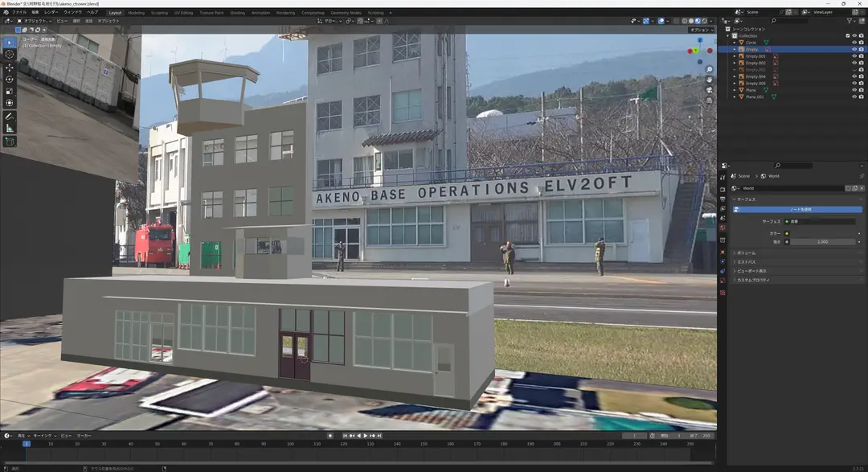Open the Render properties tab
This screenshot has height=472, width=868.
tap(723, 189)
